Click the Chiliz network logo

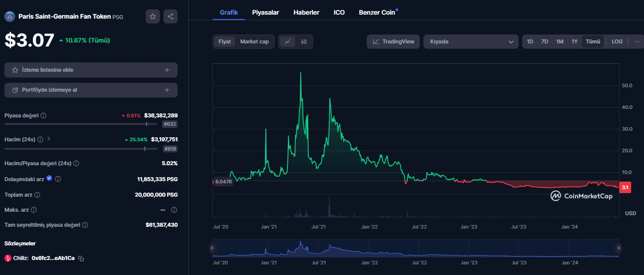click(8, 258)
